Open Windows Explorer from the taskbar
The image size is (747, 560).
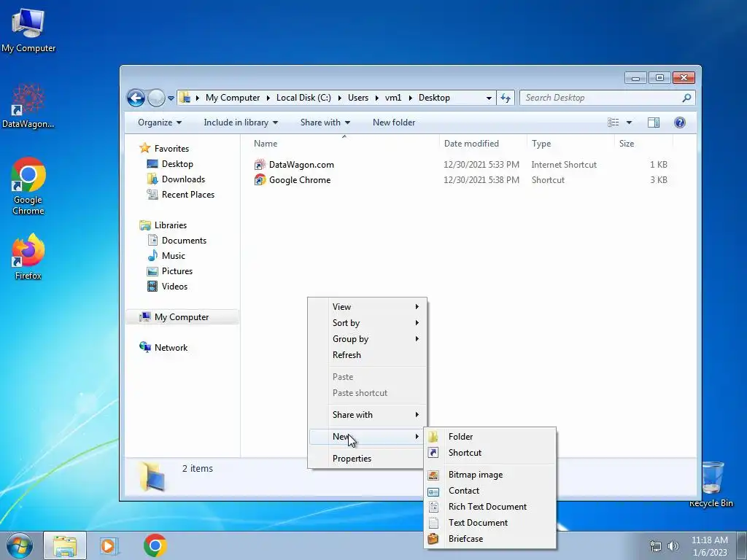point(65,545)
